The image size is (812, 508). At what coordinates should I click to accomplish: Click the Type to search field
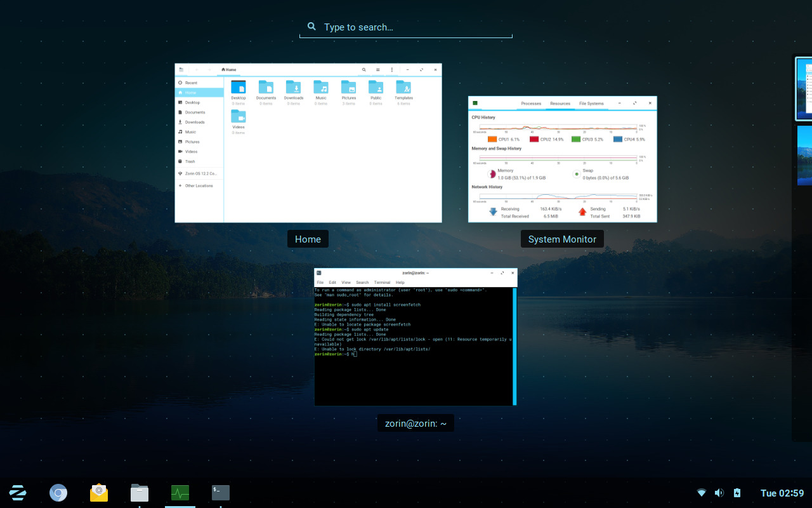click(406, 27)
